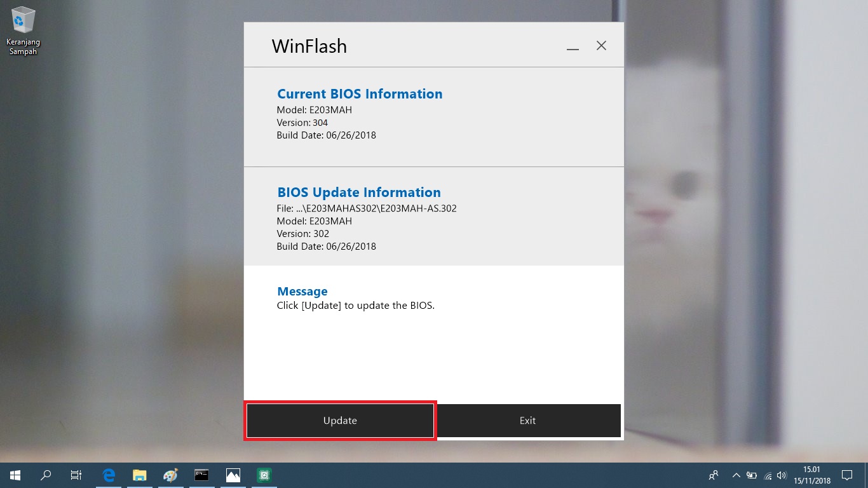868x488 pixels.
Task: Open volume speaker icon in the tray
Action: point(782,475)
